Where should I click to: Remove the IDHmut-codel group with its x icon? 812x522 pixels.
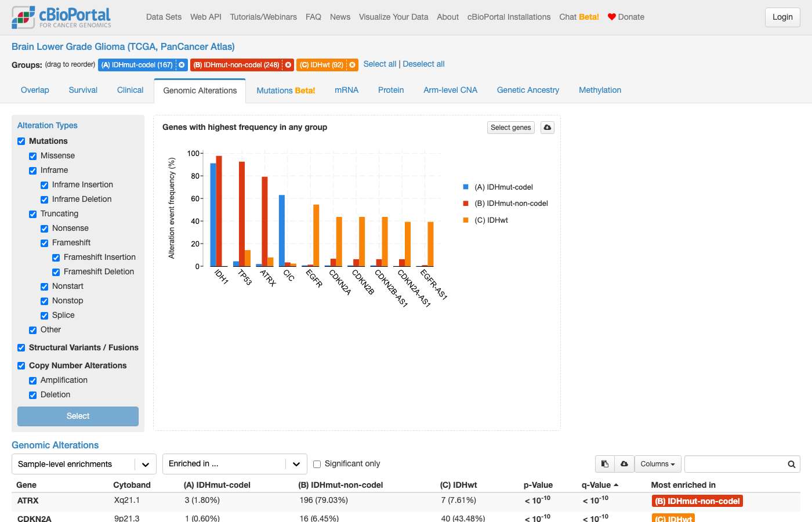tap(182, 65)
